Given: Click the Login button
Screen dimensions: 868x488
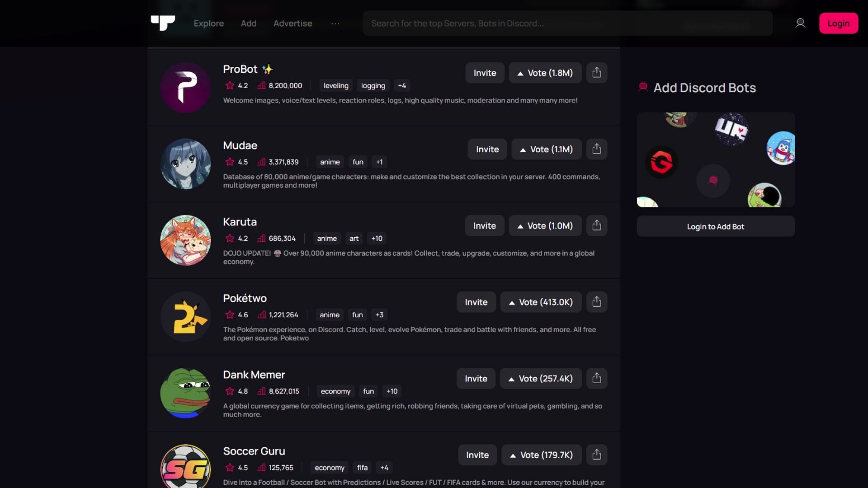Looking at the screenshot, I should (x=839, y=23).
